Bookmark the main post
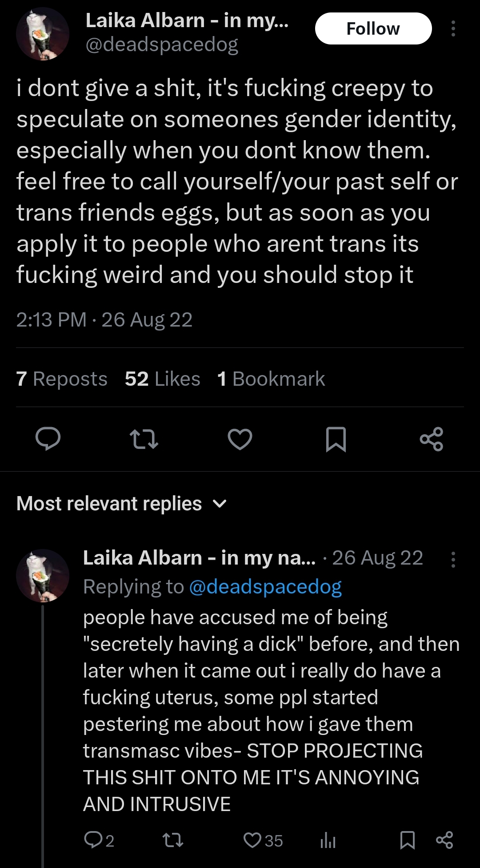 (336, 439)
